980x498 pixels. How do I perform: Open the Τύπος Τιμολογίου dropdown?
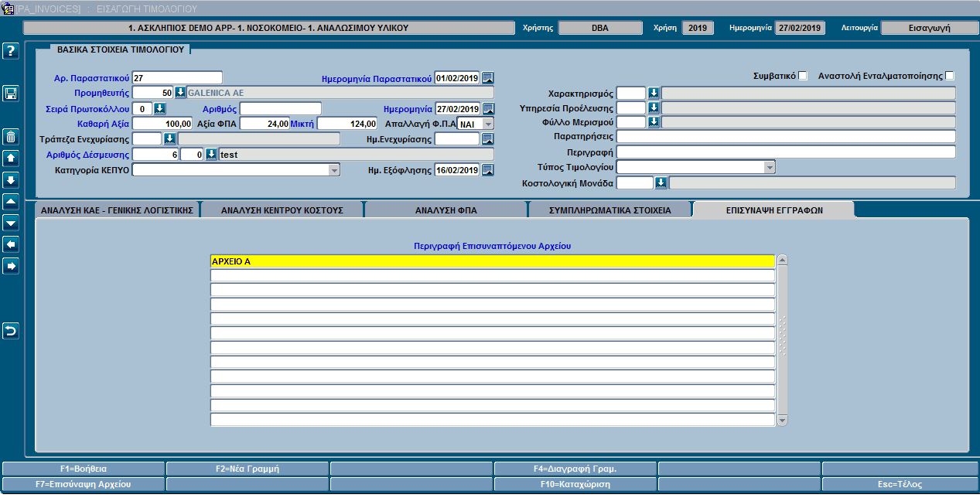(769, 167)
